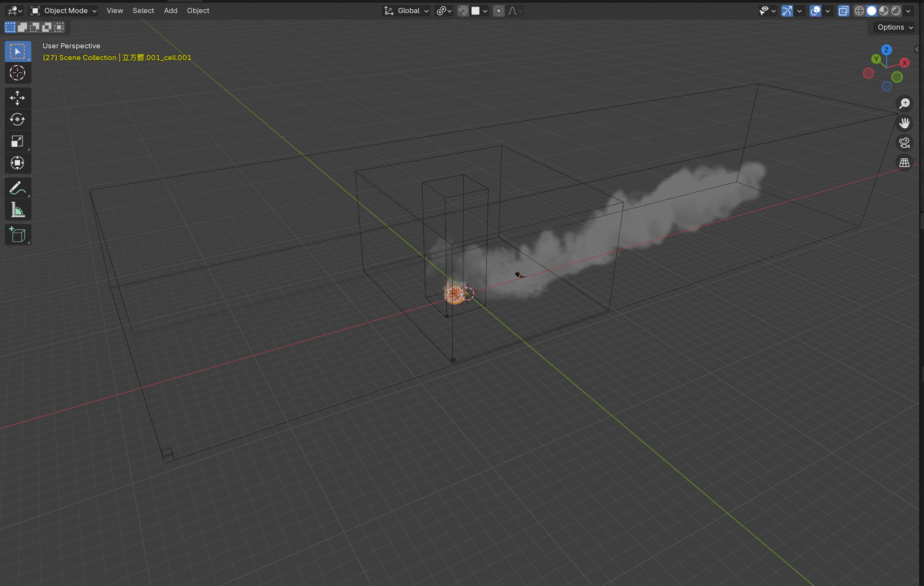Click the Transform tool icon
Viewport: 924px width, 586px height.
coord(17,163)
